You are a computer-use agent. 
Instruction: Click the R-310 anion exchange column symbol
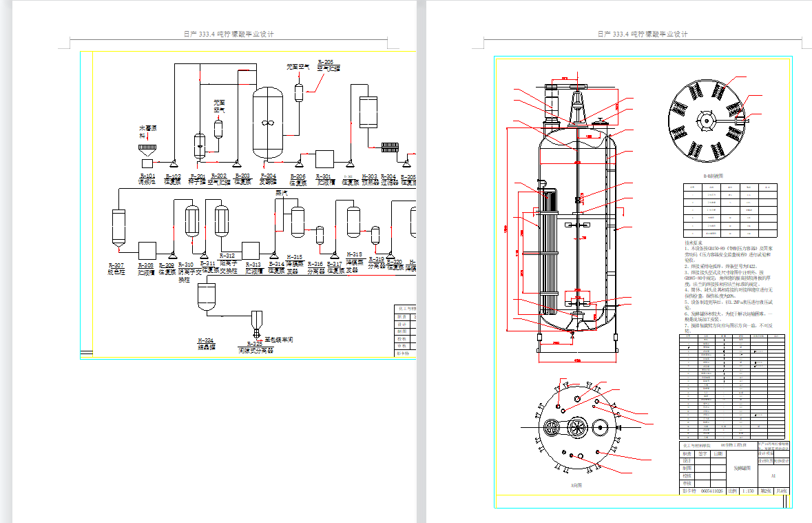coord(192,221)
